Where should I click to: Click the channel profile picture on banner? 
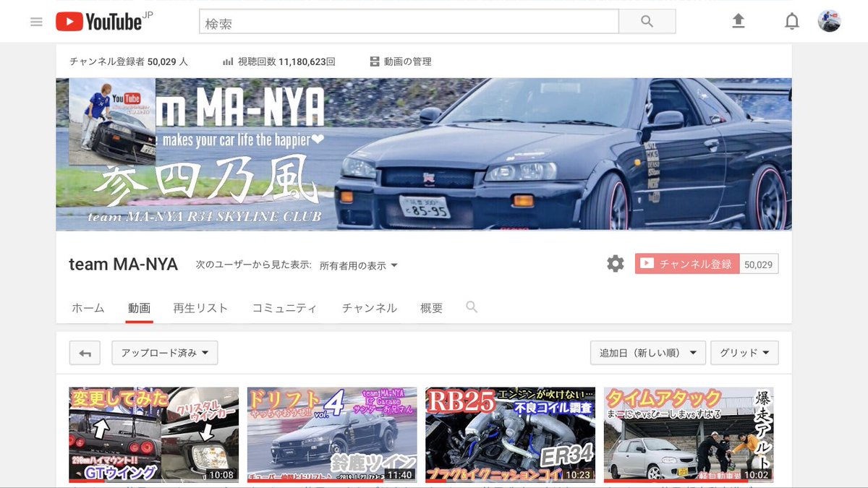tap(112, 121)
